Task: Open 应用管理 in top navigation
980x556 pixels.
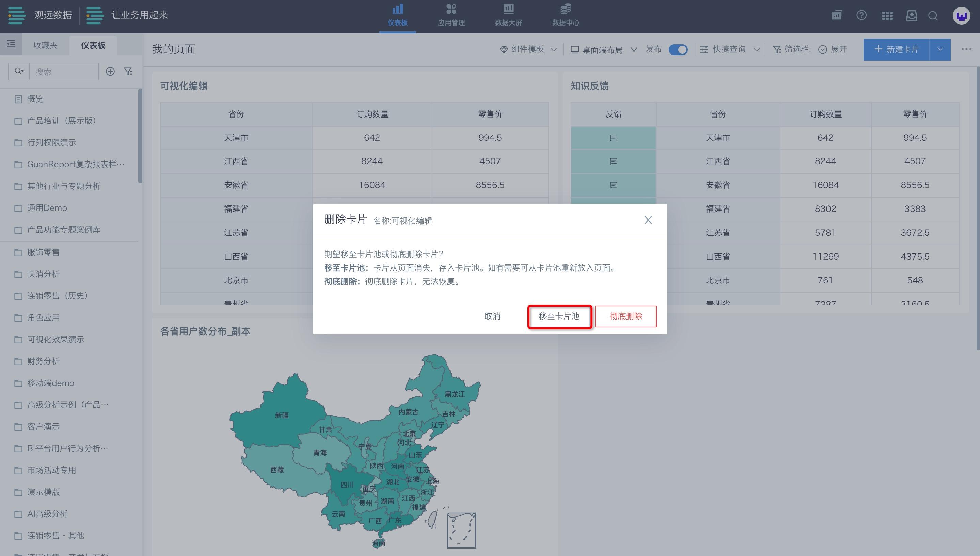Action: 451,16
